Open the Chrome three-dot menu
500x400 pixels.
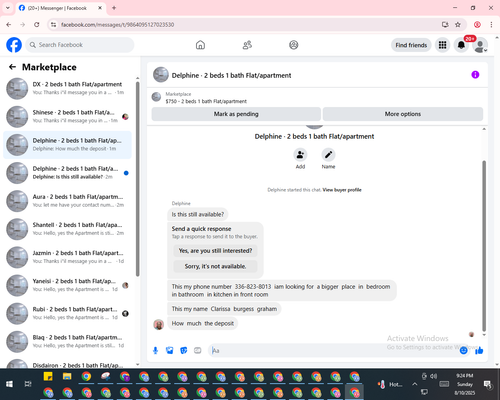click(491, 25)
